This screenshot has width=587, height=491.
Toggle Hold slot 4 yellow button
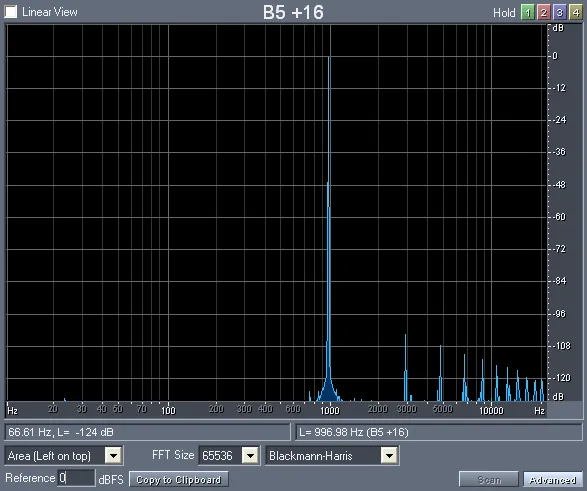click(x=575, y=13)
